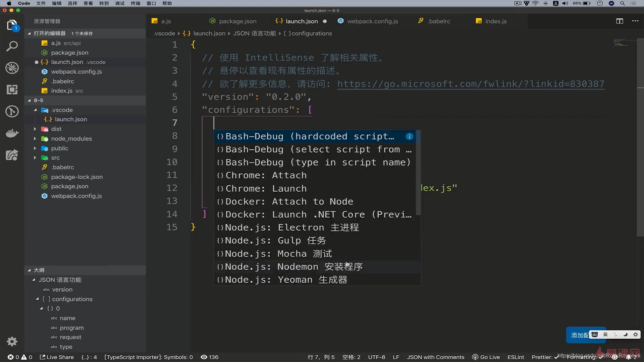Open the Explorer activity bar icon
The height and width of the screenshot is (362, 644).
pos(12,25)
